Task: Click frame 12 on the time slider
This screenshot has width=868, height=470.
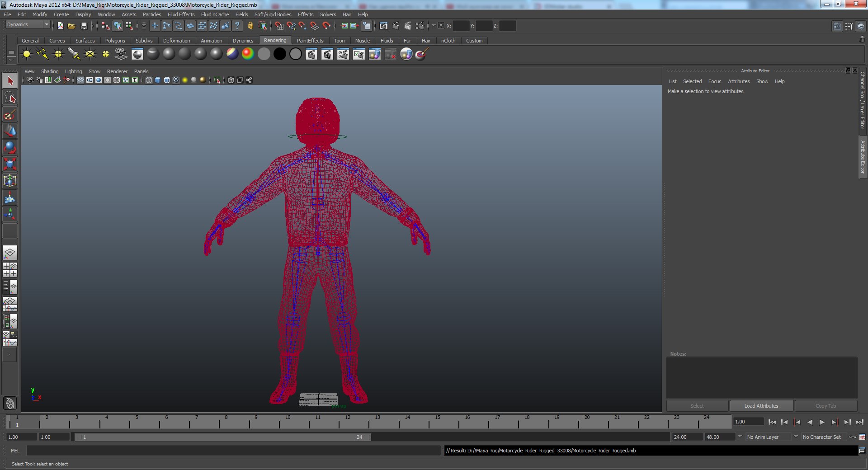Action: tap(347, 422)
